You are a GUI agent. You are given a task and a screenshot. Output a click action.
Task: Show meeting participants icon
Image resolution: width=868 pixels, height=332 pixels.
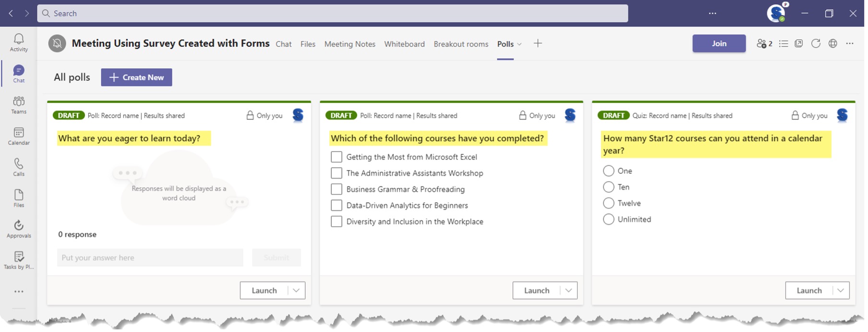[764, 44]
